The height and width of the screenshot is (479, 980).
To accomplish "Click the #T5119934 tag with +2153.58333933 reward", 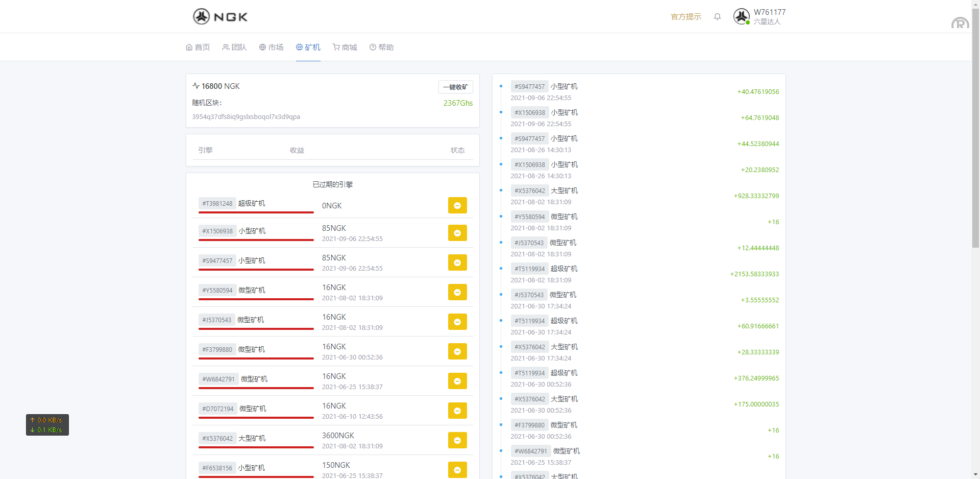I will (x=529, y=269).
